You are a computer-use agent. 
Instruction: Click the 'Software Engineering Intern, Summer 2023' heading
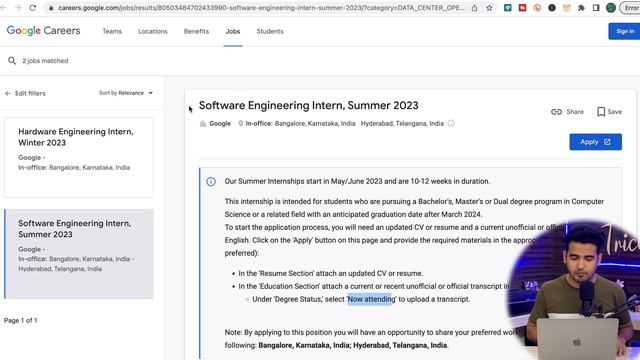point(309,105)
